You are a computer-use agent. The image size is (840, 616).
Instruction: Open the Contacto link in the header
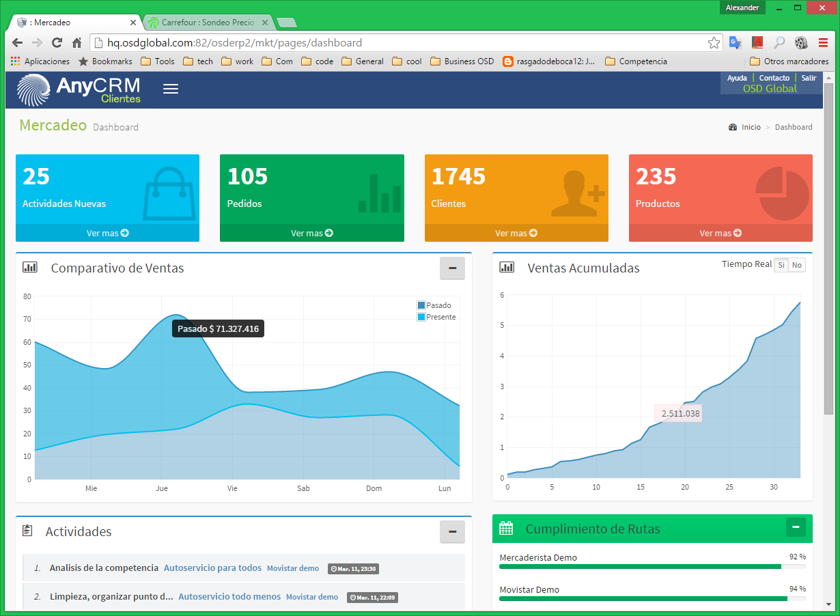click(x=774, y=78)
